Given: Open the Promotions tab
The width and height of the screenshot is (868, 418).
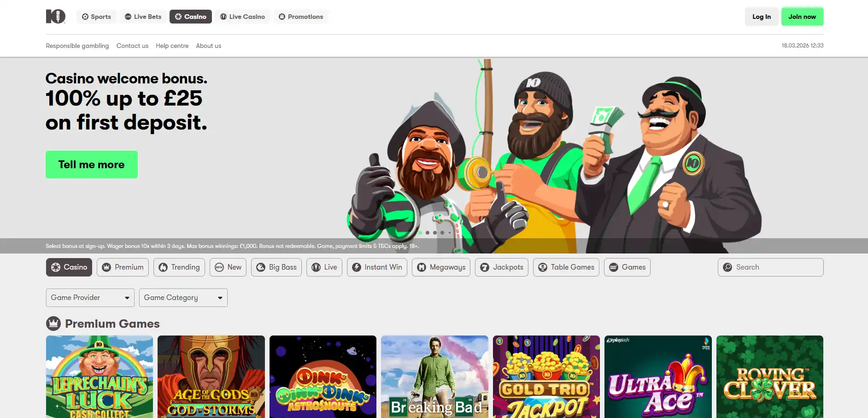Looking at the screenshot, I should [x=301, y=17].
